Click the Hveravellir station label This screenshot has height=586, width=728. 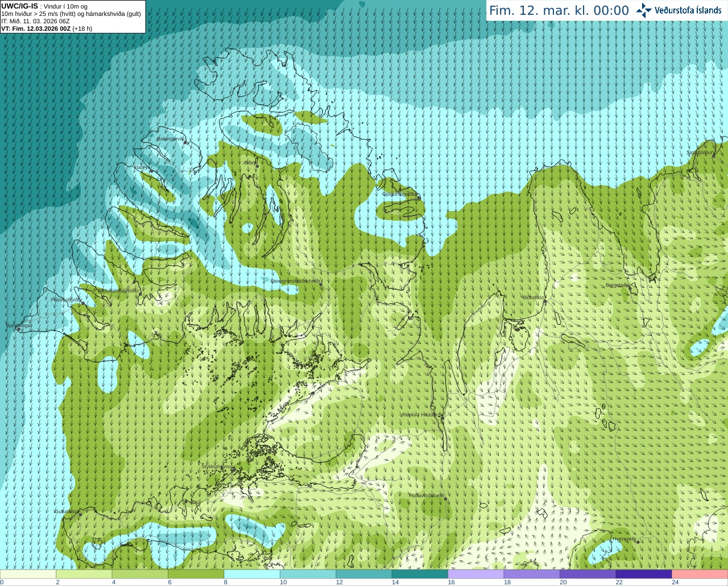pyautogui.click(x=624, y=539)
